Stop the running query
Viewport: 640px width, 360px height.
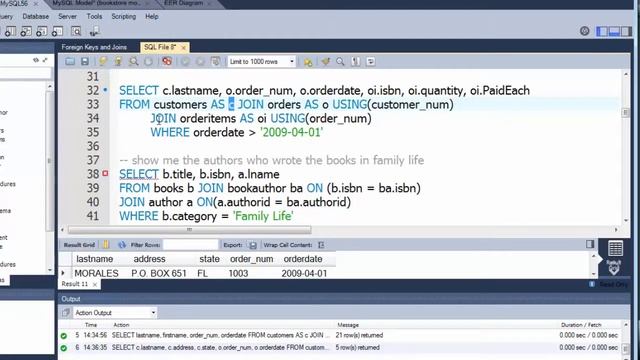(149, 62)
